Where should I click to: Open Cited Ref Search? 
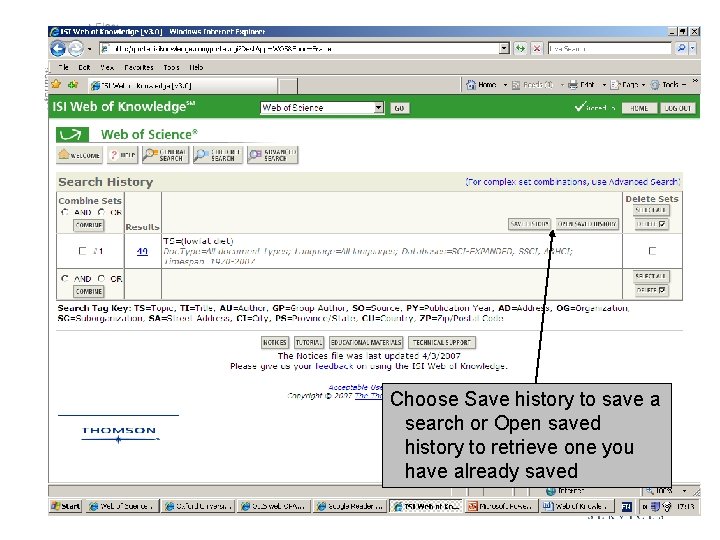pos(218,155)
